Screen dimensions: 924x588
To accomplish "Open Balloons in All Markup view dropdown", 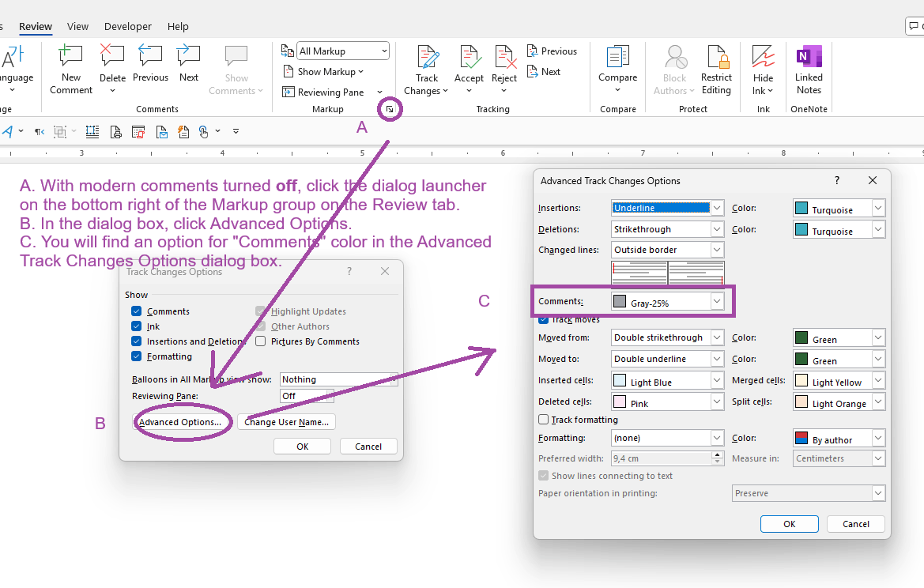I will 338,379.
